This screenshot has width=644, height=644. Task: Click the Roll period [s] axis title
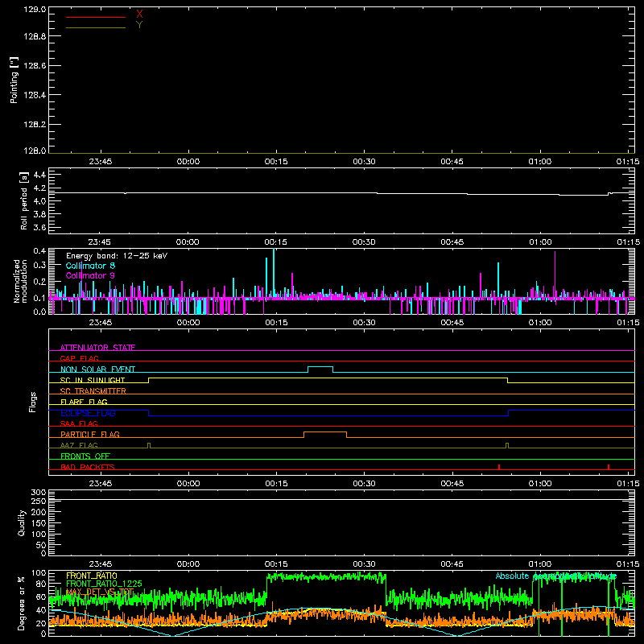coord(24,200)
